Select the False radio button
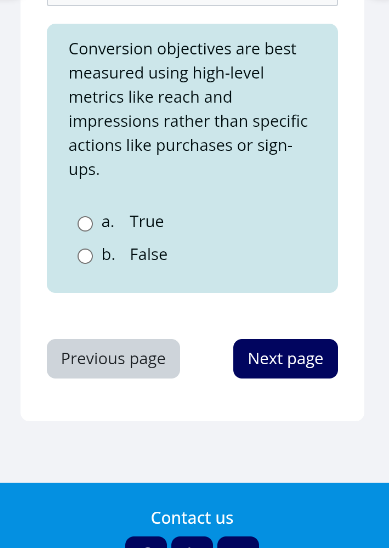Viewport: 389px width, 548px height. 85,256
